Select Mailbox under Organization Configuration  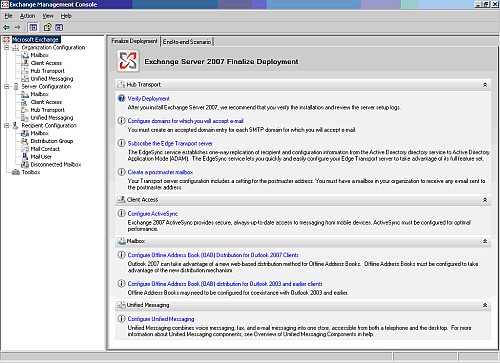[39, 55]
